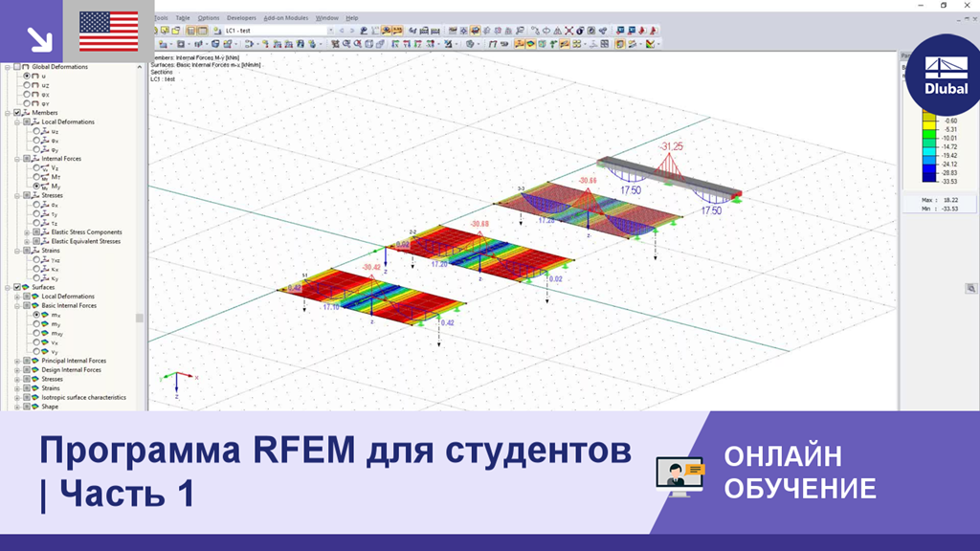Click the navigator scrollbar thumb

tap(140, 318)
